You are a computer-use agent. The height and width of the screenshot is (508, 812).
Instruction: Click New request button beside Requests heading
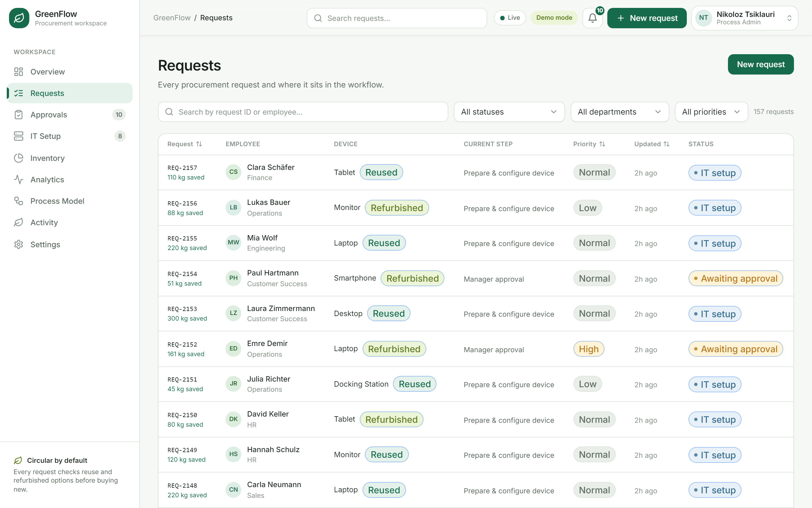[761, 64]
